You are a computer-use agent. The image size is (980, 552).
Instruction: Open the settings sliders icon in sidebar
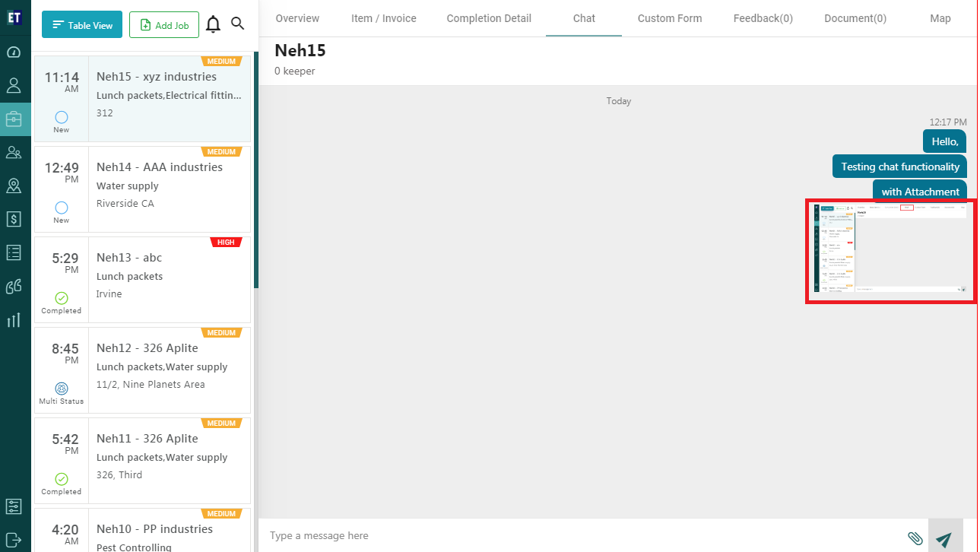click(14, 506)
